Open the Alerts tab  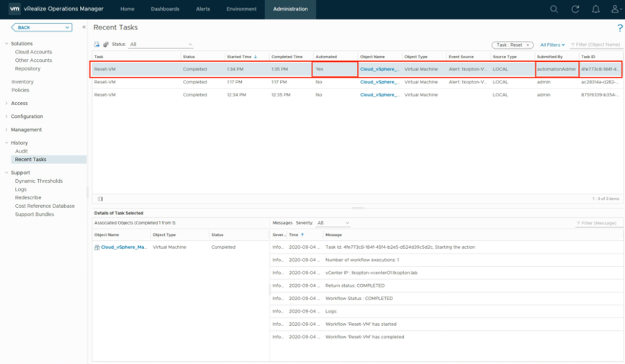coord(203,9)
